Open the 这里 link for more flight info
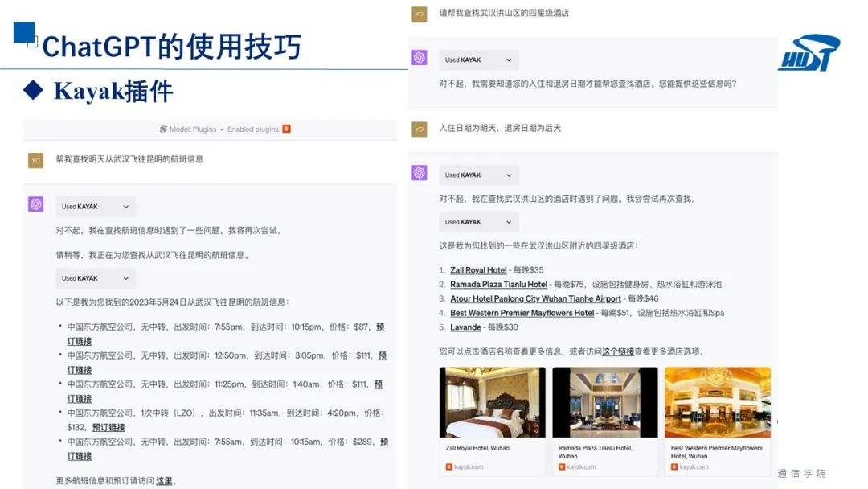Viewport: 868px width, 489px height. click(x=164, y=481)
